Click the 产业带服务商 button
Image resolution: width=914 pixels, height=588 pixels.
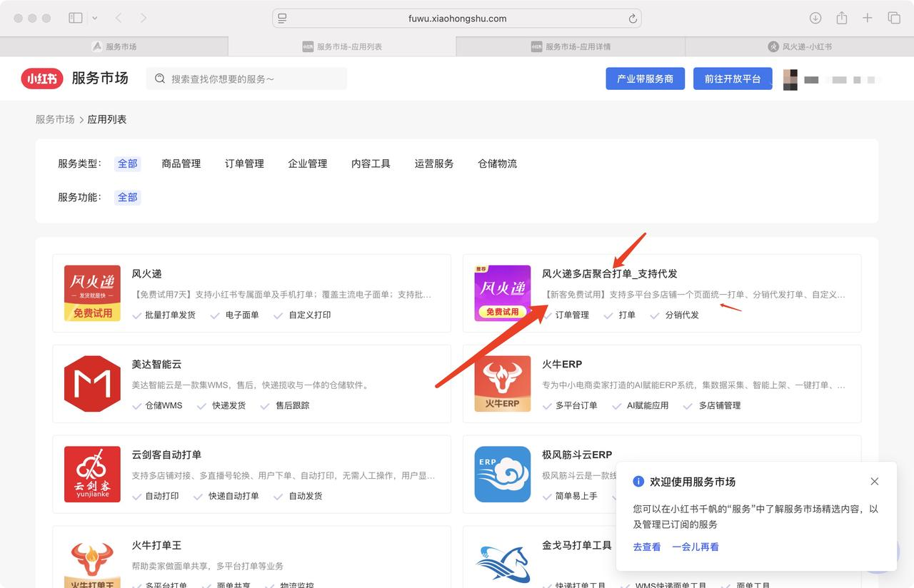click(645, 78)
